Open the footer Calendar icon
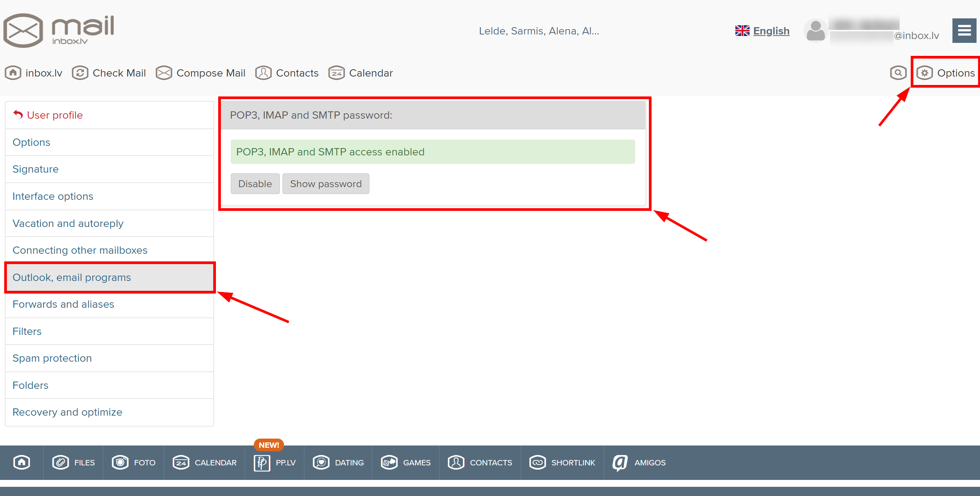 point(181,462)
